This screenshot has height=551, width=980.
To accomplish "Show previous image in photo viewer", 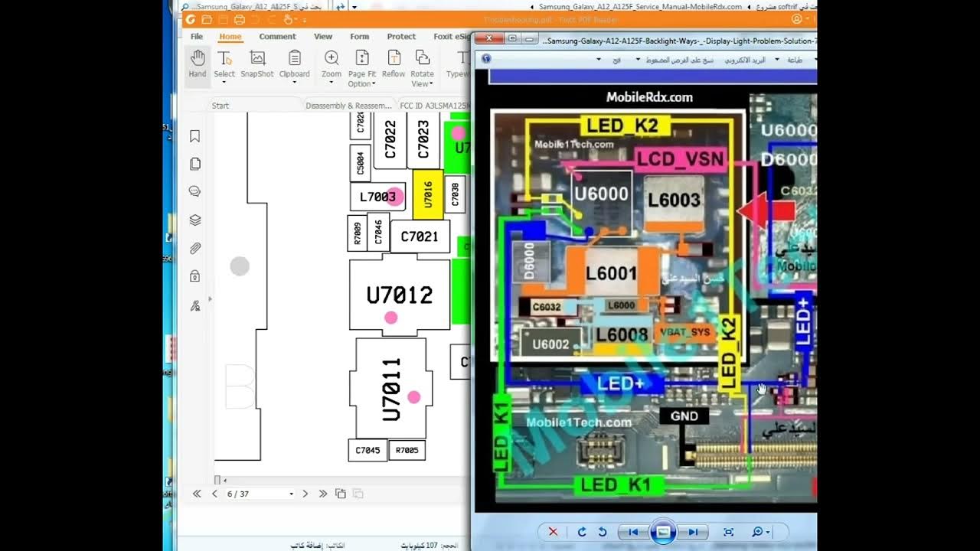I will pyautogui.click(x=633, y=532).
